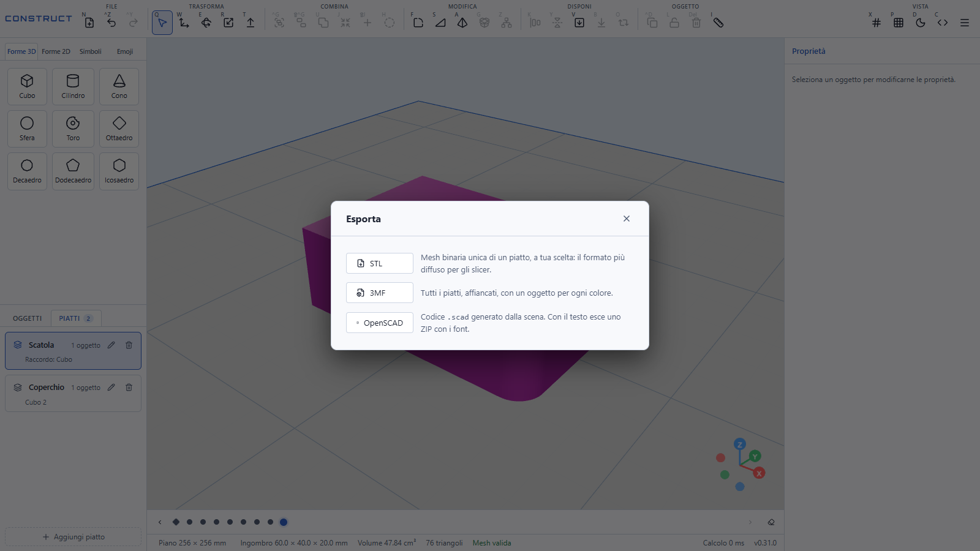The height and width of the screenshot is (551, 980).
Task: Toggle the plate grid table icon
Action: point(899,23)
